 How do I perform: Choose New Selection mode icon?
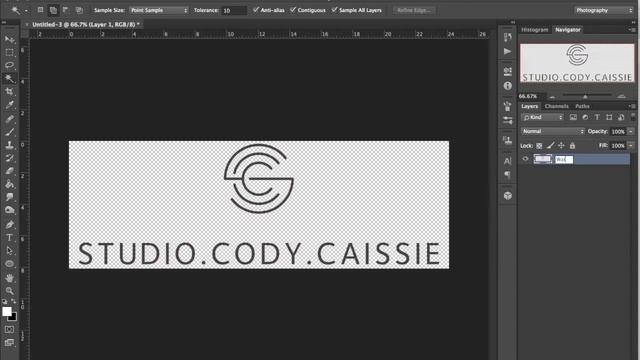click(40, 10)
